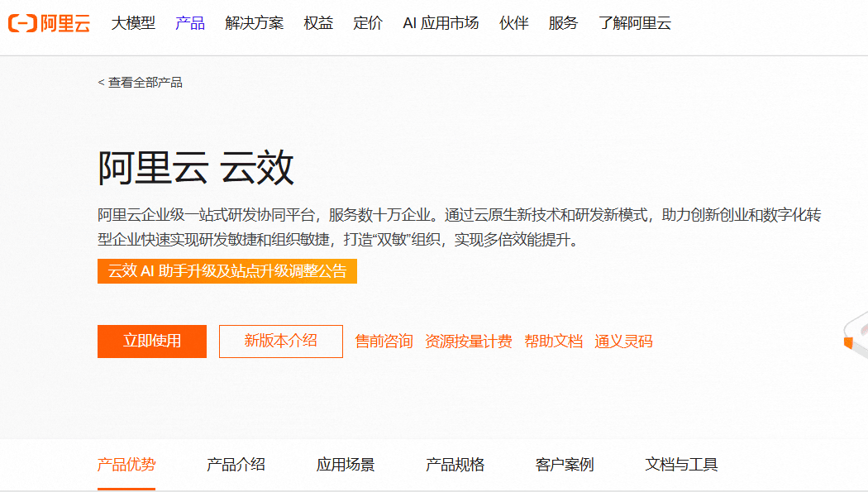The image size is (868, 492).
Task: Switch to the 应用场景 tab
Action: [x=346, y=465]
